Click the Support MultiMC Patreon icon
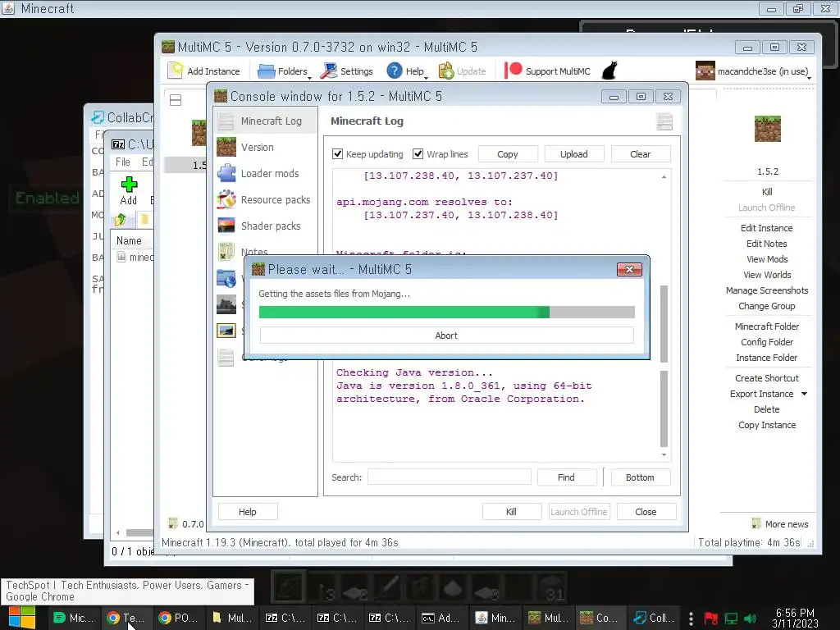840x630 pixels. [x=513, y=71]
